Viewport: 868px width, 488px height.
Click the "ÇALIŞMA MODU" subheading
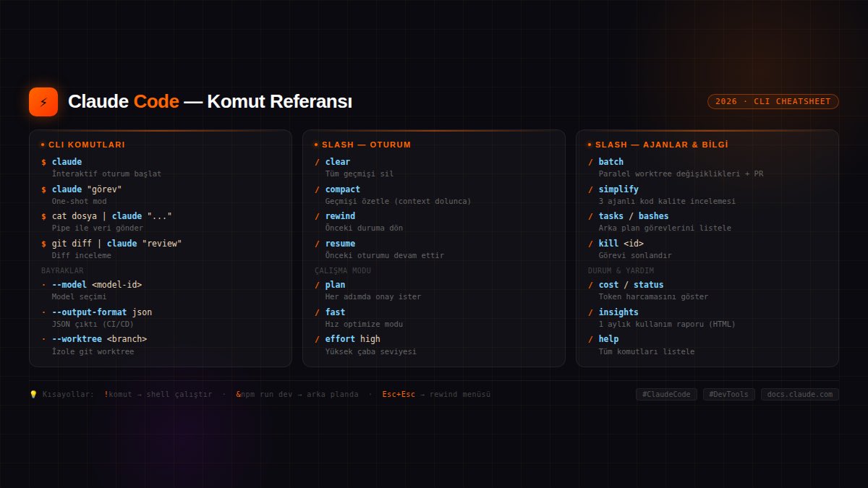[343, 270]
